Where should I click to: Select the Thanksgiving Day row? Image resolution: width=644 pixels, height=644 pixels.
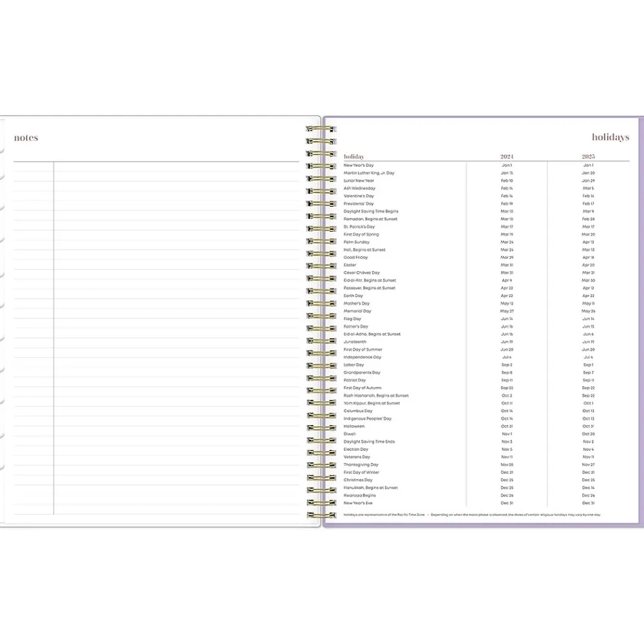(361, 464)
